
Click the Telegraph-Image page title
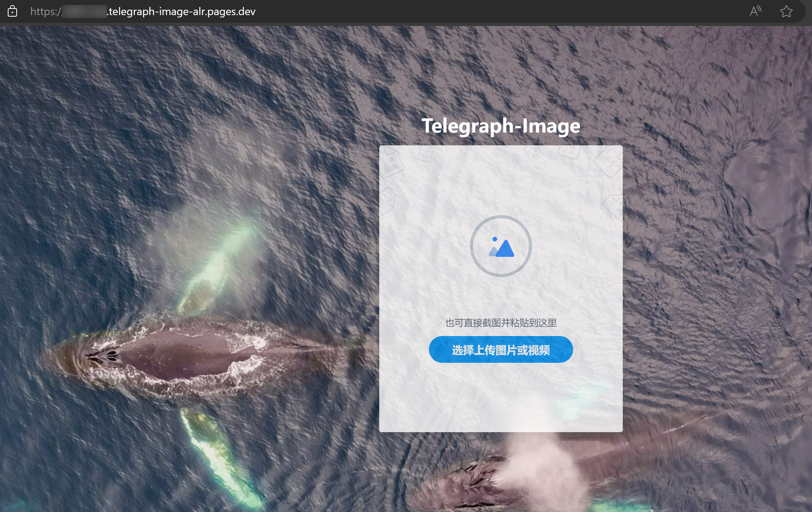click(501, 126)
